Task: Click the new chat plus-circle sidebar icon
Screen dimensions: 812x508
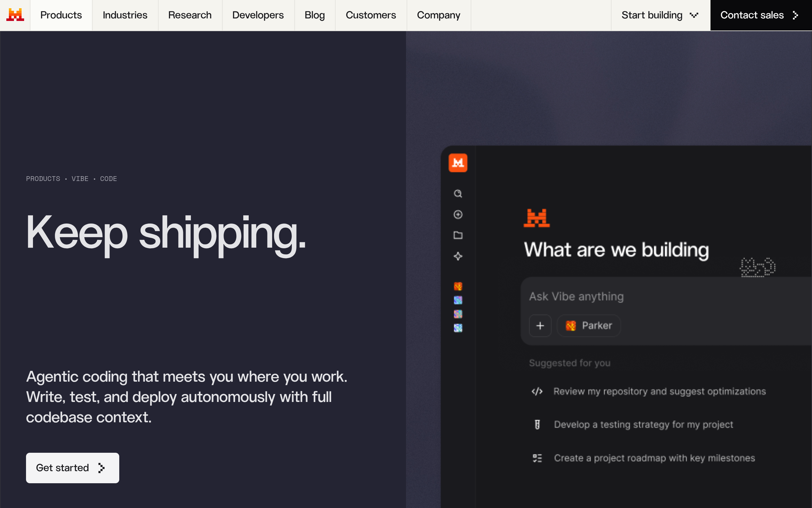Action: click(x=458, y=214)
